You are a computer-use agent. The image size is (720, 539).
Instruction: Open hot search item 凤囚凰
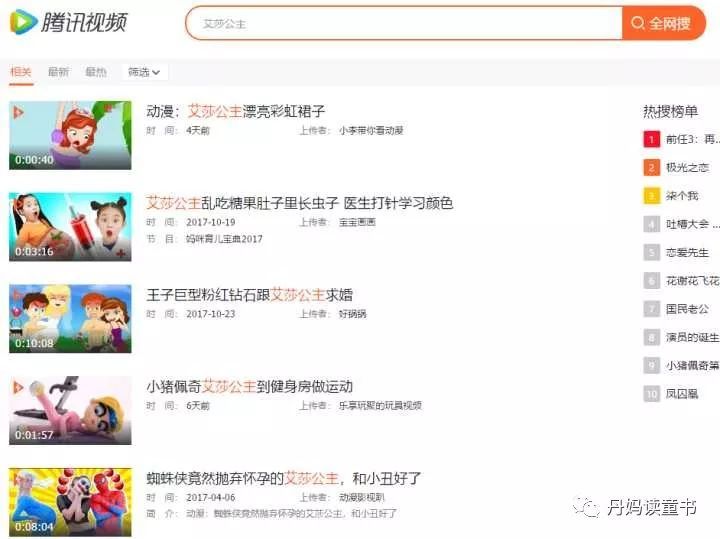click(682, 394)
